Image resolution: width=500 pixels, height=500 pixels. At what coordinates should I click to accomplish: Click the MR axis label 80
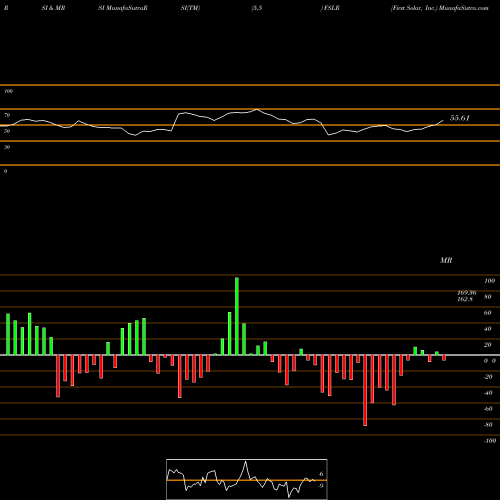tap(488, 297)
